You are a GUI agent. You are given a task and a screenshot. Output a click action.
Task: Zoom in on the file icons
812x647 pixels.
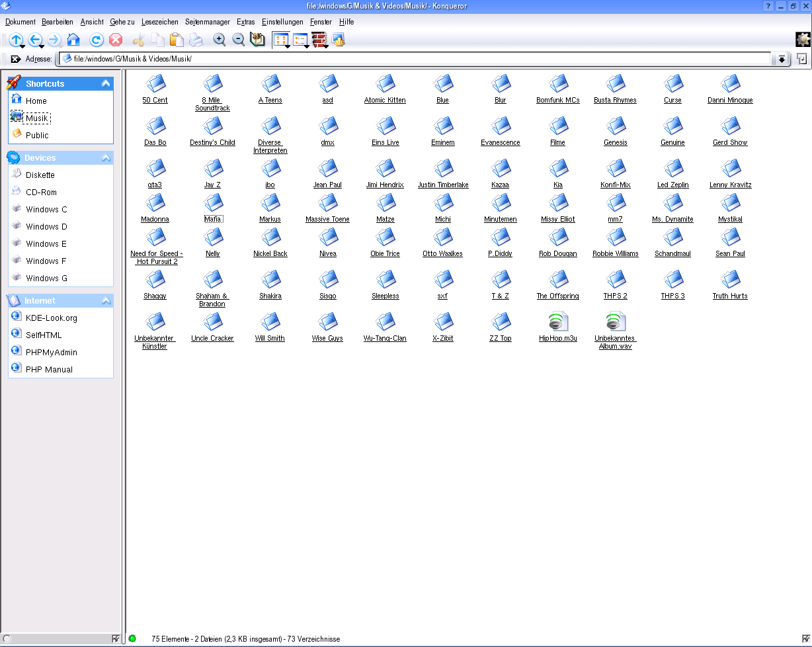point(220,40)
